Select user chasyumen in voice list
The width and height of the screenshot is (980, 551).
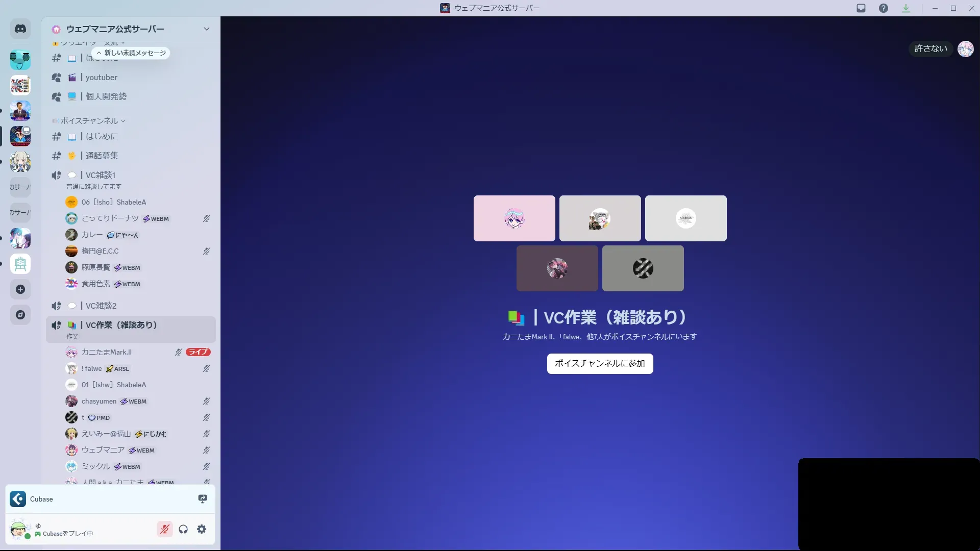pos(99,402)
